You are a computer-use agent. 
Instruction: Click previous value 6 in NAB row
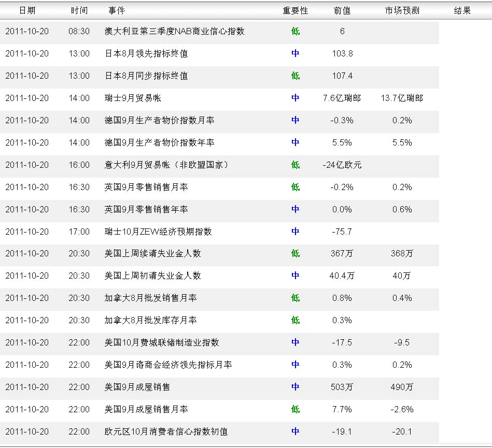tap(342, 32)
